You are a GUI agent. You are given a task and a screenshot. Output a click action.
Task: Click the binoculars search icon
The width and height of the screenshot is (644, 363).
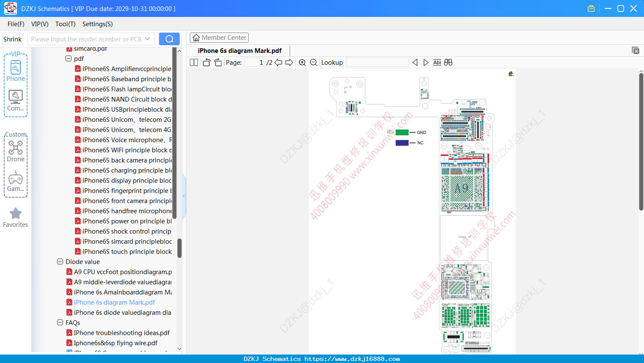tap(448, 63)
